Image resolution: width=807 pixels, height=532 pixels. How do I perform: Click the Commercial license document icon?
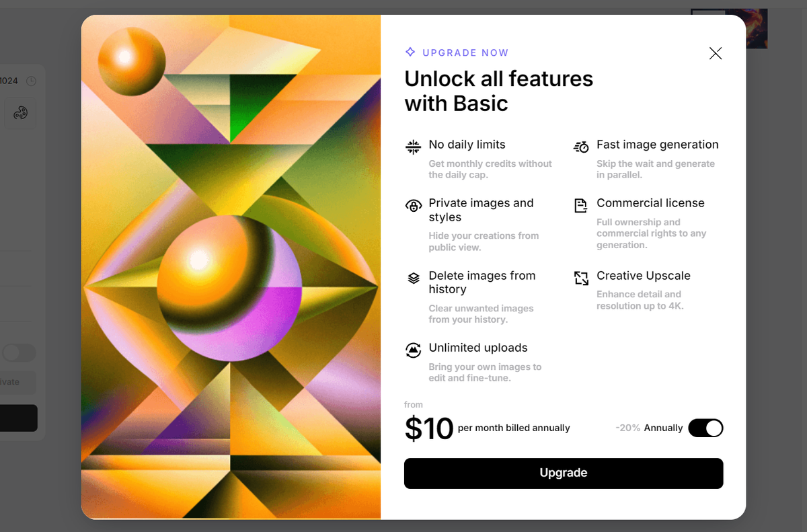point(580,206)
